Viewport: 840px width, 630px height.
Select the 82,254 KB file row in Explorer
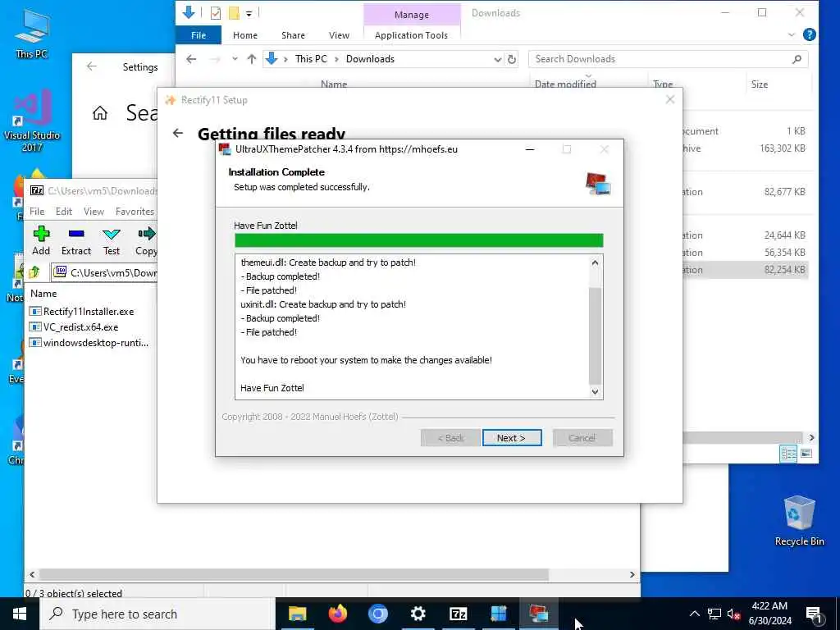(x=745, y=270)
